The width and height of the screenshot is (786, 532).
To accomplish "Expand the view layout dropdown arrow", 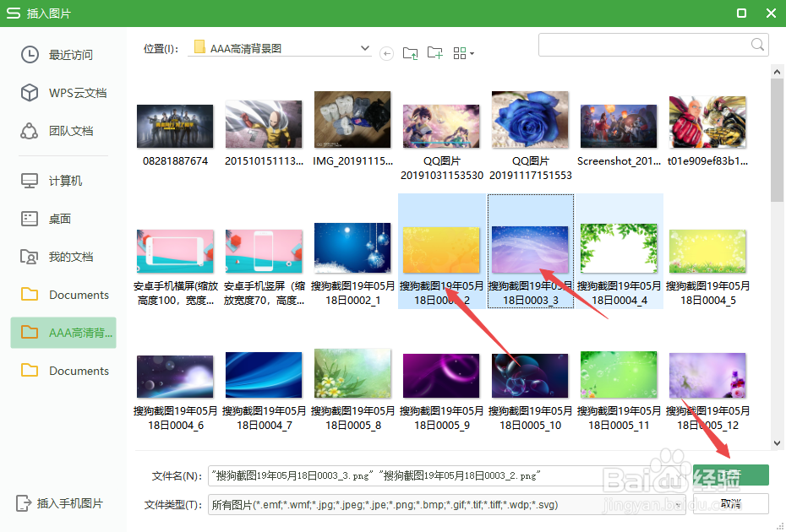I will 471,52.
